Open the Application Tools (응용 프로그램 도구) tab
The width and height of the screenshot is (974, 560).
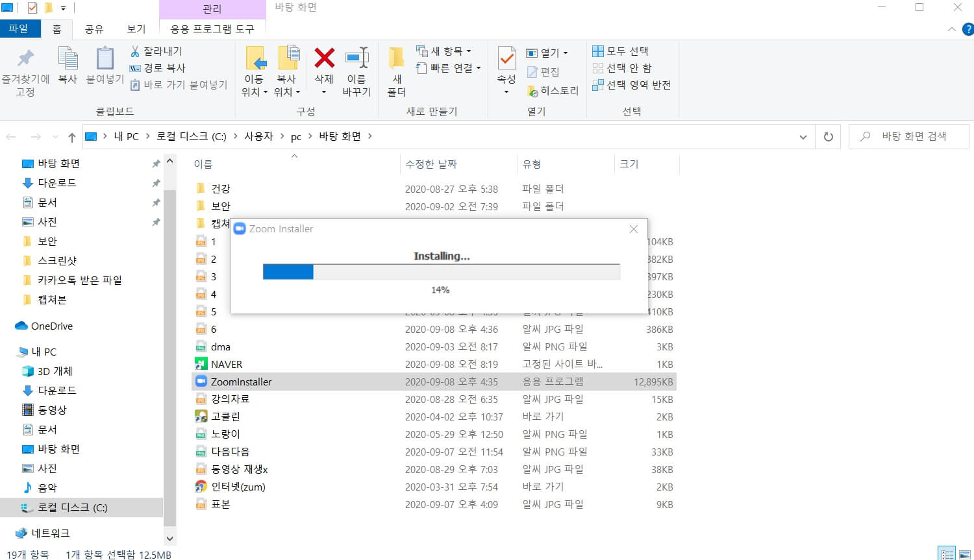coord(212,29)
